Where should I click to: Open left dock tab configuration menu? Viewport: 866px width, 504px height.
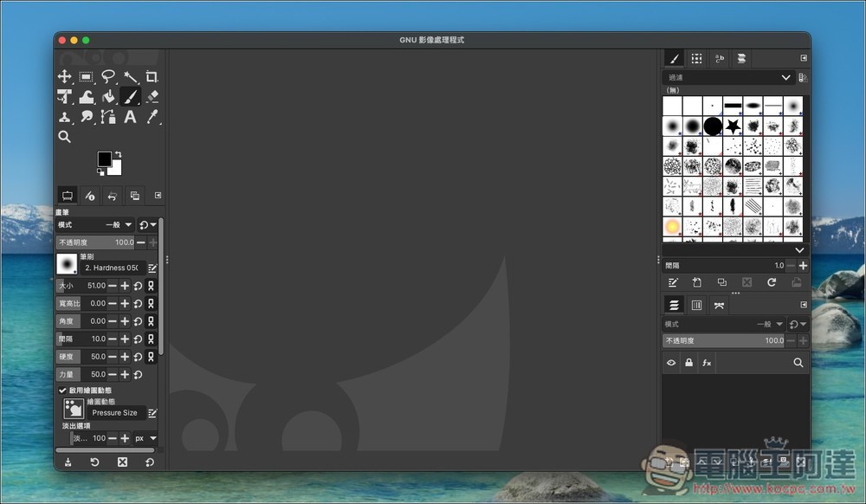(x=158, y=196)
